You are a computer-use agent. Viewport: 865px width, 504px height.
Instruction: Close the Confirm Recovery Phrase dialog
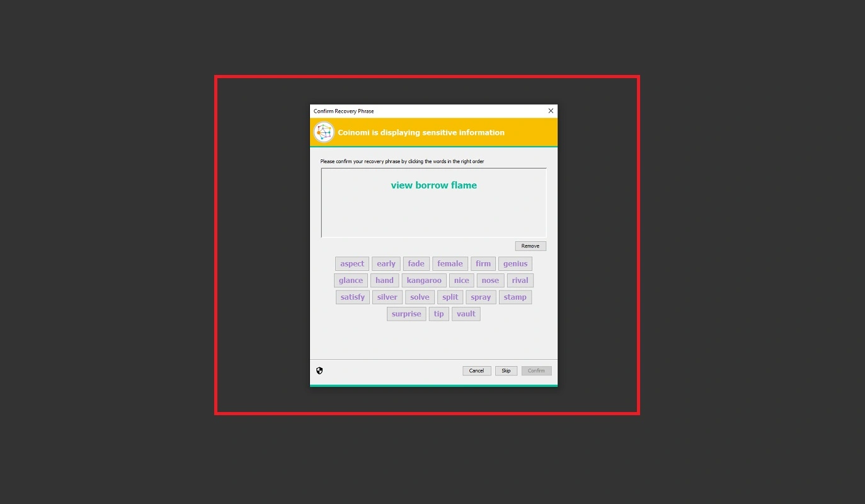551,111
